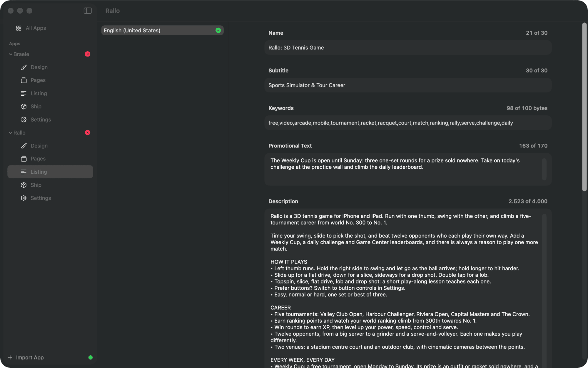Click the 'Rallo' window title

[x=113, y=11]
